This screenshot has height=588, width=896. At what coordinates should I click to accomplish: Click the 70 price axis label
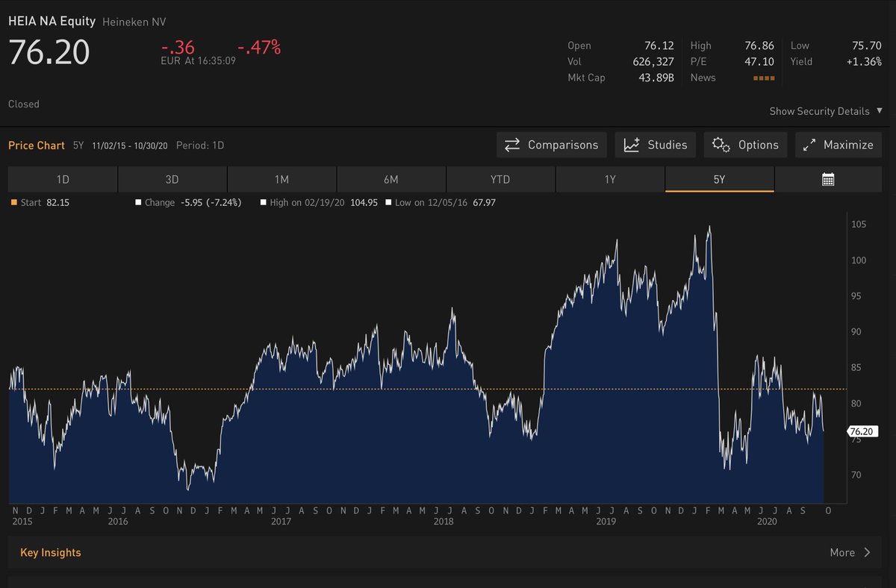click(x=856, y=475)
